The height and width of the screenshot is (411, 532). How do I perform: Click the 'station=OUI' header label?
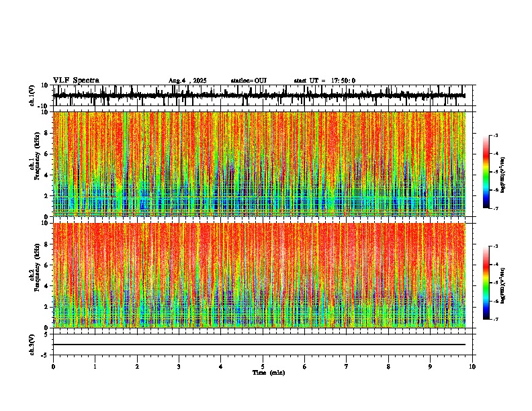click(249, 81)
